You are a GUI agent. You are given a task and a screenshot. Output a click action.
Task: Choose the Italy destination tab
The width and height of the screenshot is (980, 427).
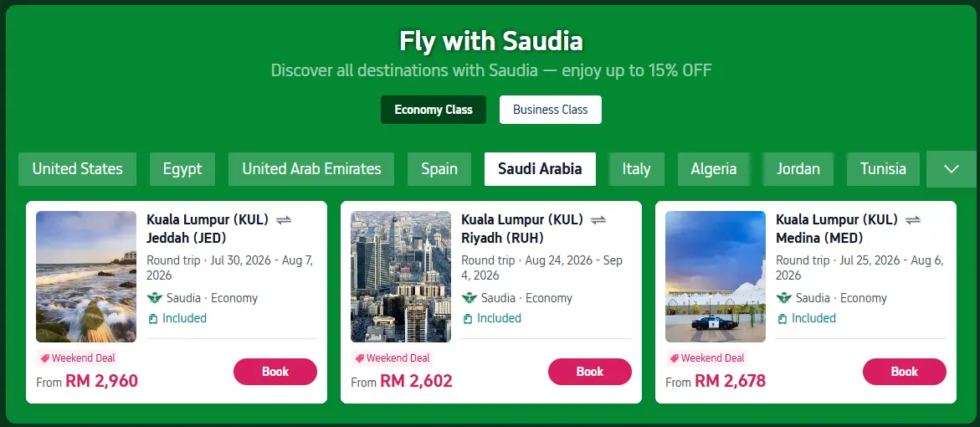point(636,169)
